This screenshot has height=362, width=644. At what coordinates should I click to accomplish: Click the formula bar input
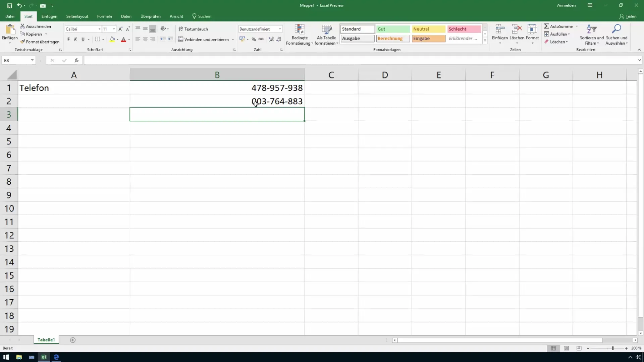coord(361,60)
